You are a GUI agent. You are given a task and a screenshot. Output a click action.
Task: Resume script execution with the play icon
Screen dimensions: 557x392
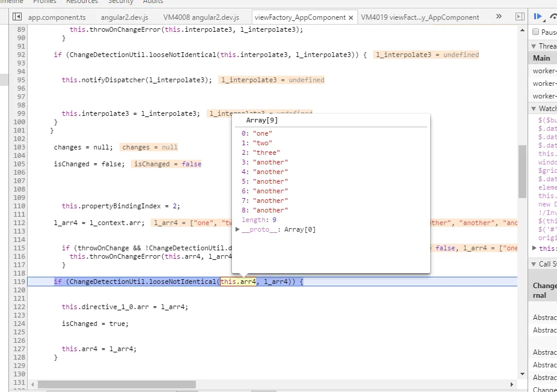[x=538, y=17]
